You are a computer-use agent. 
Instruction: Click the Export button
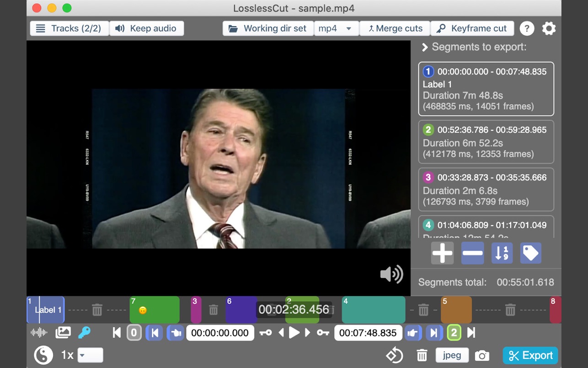[x=530, y=356]
